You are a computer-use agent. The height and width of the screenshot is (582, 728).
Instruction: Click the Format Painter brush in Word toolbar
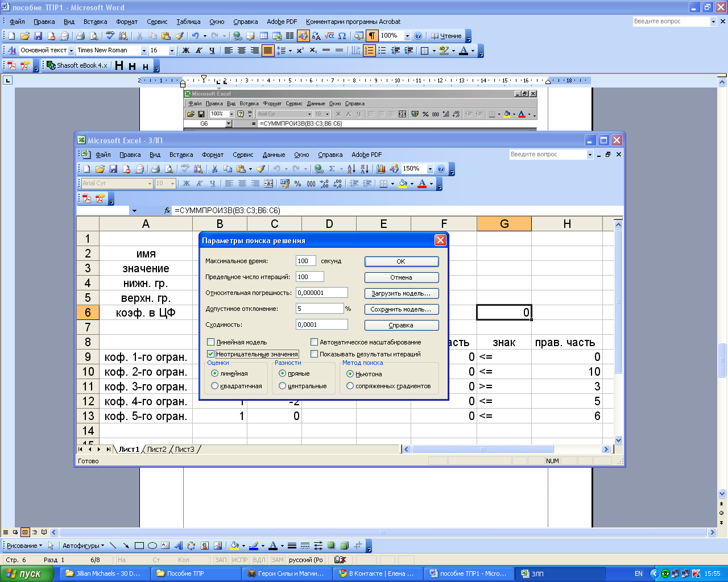pos(179,36)
